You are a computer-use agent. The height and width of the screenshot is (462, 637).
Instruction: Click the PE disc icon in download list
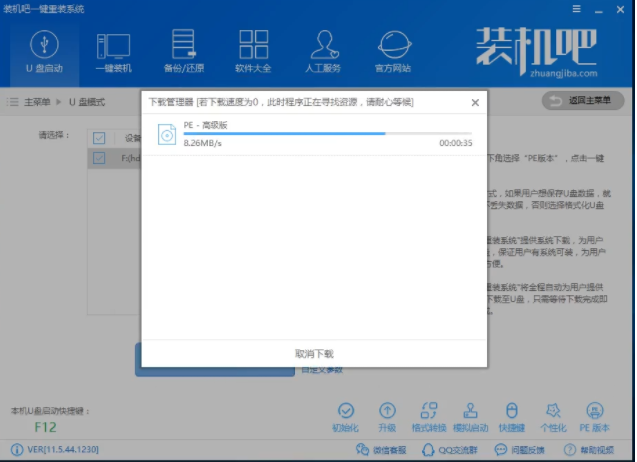click(166, 134)
